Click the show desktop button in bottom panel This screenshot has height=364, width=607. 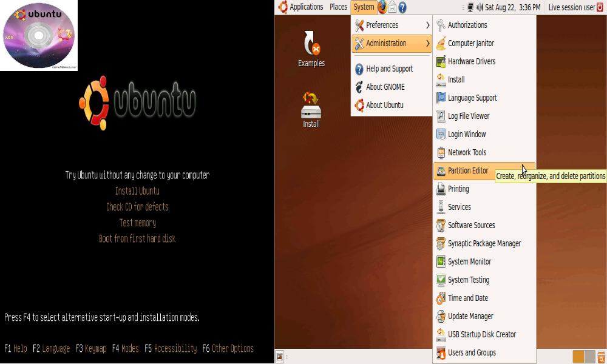(x=279, y=357)
